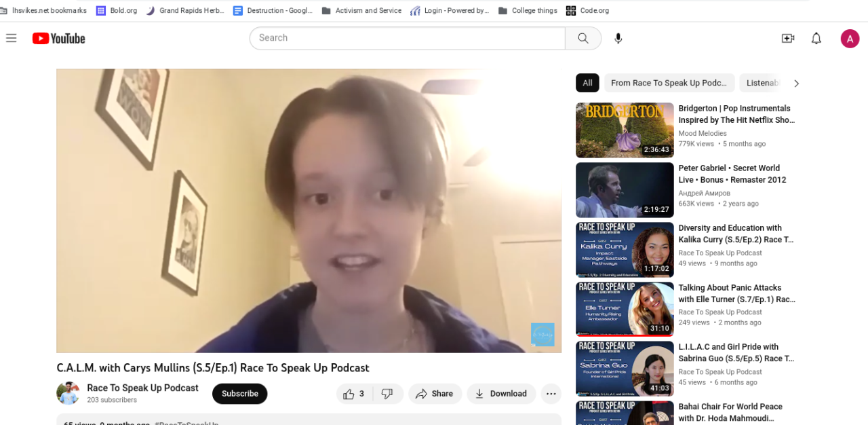Click the watermark logo on video
This screenshot has height=425, width=868.
coord(542,334)
